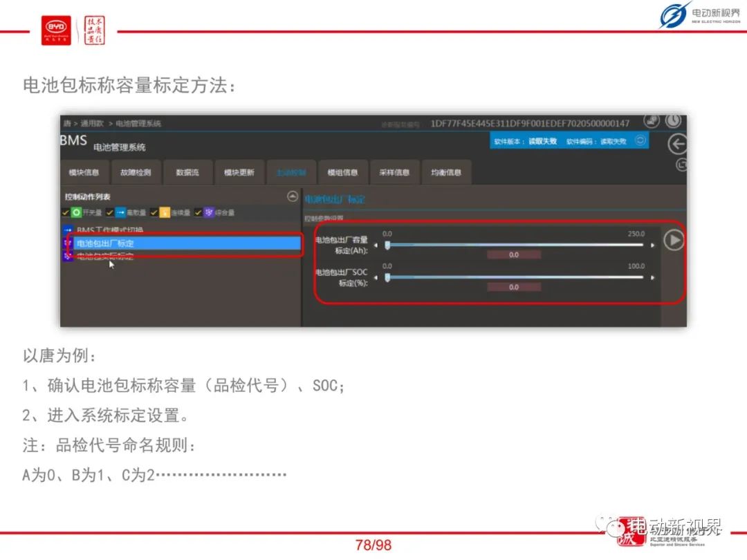This screenshot has width=747, height=560.
Task: Click 通用款 in the breadcrumb path
Action: [92, 123]
